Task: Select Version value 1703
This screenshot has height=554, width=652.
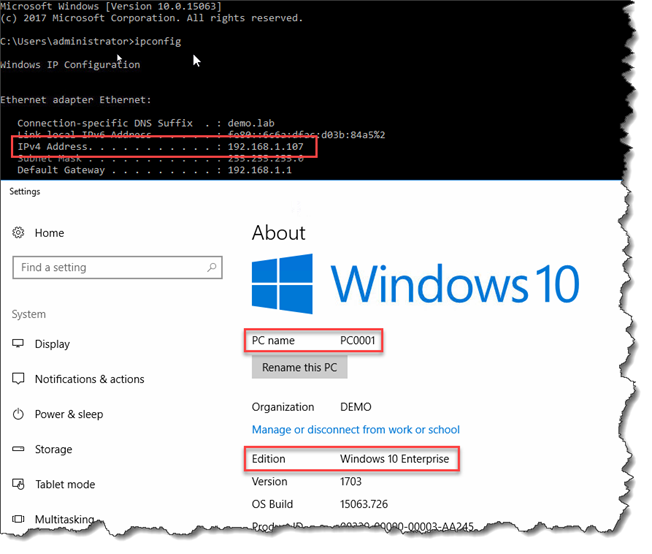Action: pos(351,482)
